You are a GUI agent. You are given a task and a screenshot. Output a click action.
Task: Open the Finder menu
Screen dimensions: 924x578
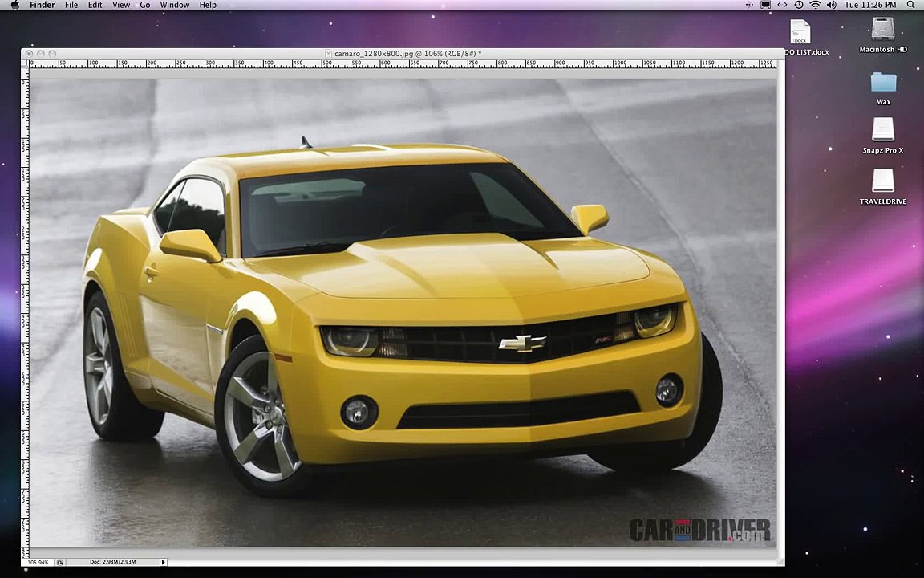pyautogui.click(x=43, y=5)
